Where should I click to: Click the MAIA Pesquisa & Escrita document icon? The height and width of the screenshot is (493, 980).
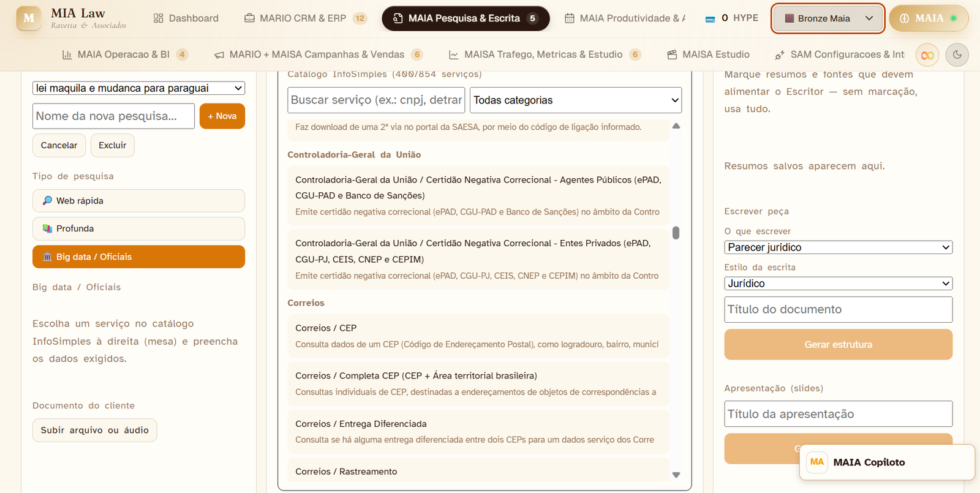pos(398,18)
